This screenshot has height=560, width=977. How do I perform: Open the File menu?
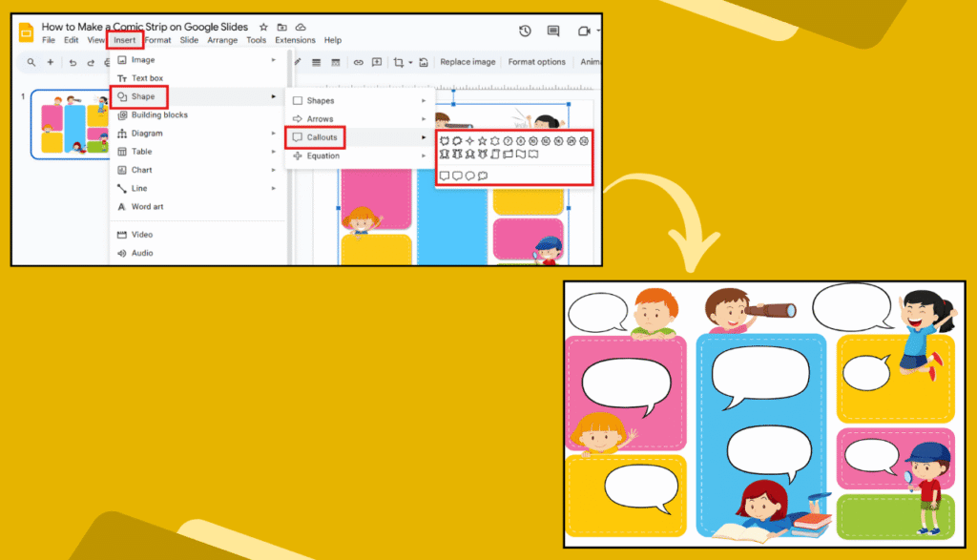coord(49,40)
